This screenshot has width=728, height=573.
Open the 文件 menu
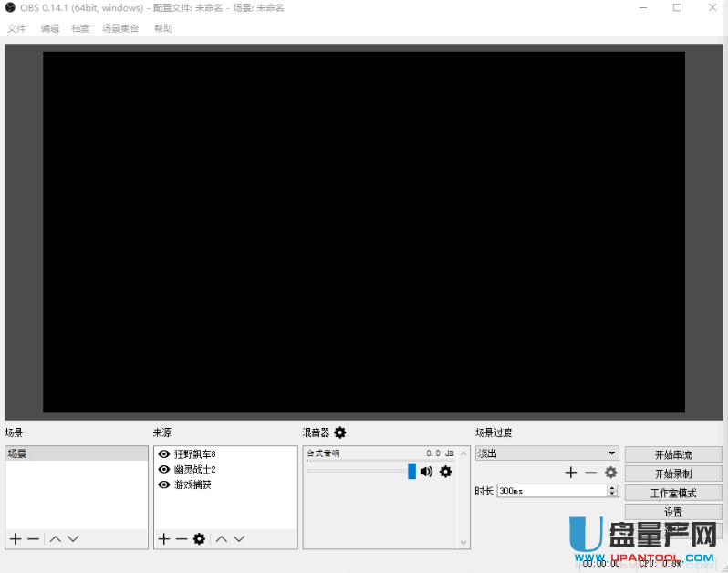(16, 28)
